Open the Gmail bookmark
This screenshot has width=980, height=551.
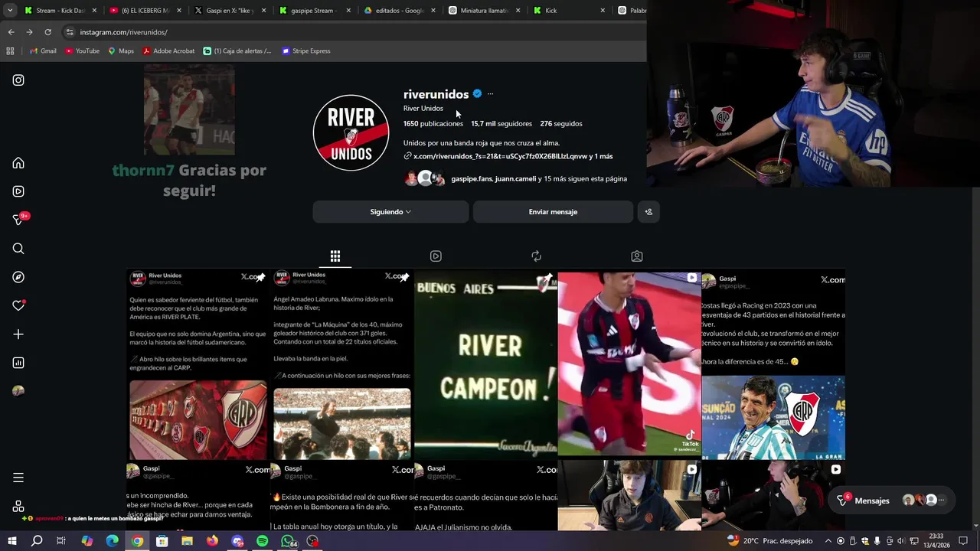pyautogui.click(x=43, y=51)
